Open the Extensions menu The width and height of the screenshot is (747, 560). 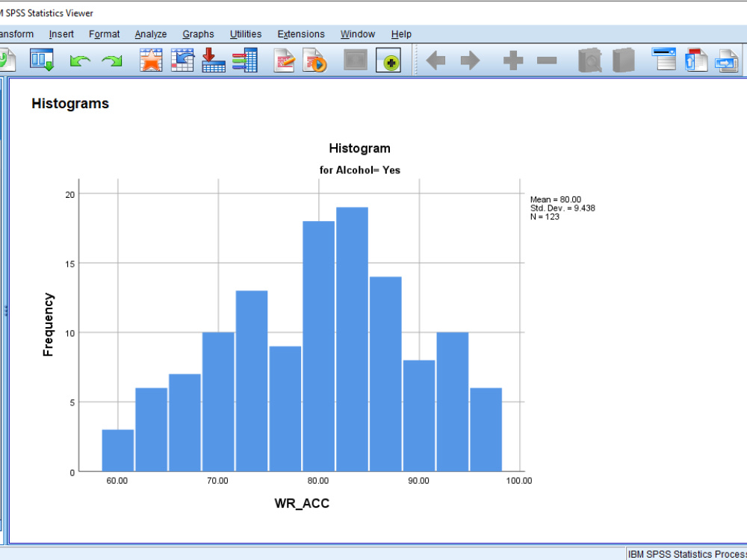tap(301, 34)
